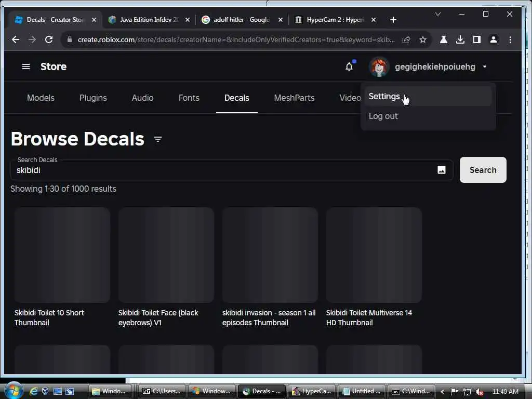The image size is (532, 399).
Task: Click the image search icon in search field
Action: [442, 170]
